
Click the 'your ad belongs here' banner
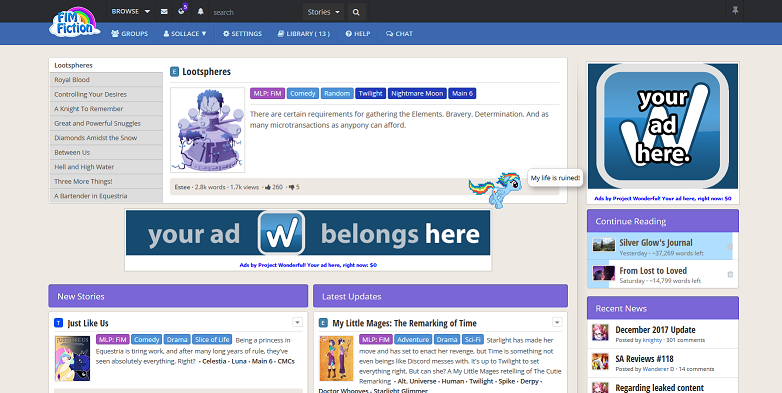tap(308, 233)
